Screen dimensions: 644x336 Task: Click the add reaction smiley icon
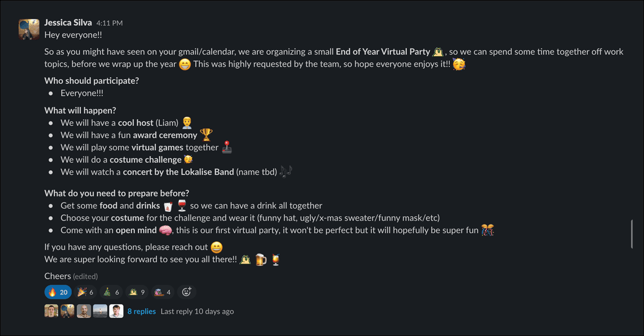187,292
